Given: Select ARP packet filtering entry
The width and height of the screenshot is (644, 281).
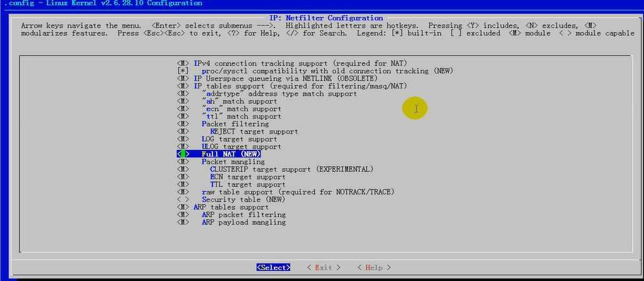Looking at the screenshot, I should (244, 215).
